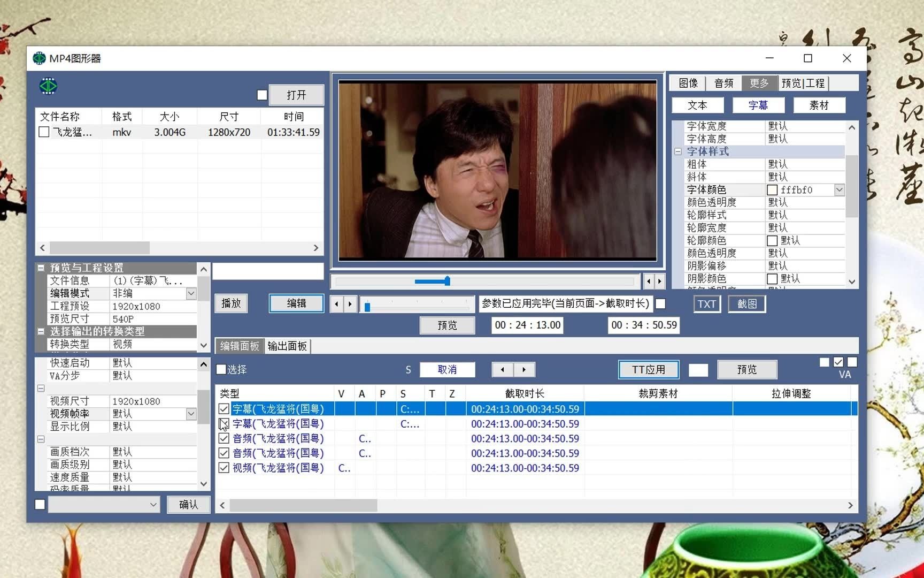Select the 编辑面板 tab
The width and height of the screenshot is (924, 578).
tap(240, 346)
